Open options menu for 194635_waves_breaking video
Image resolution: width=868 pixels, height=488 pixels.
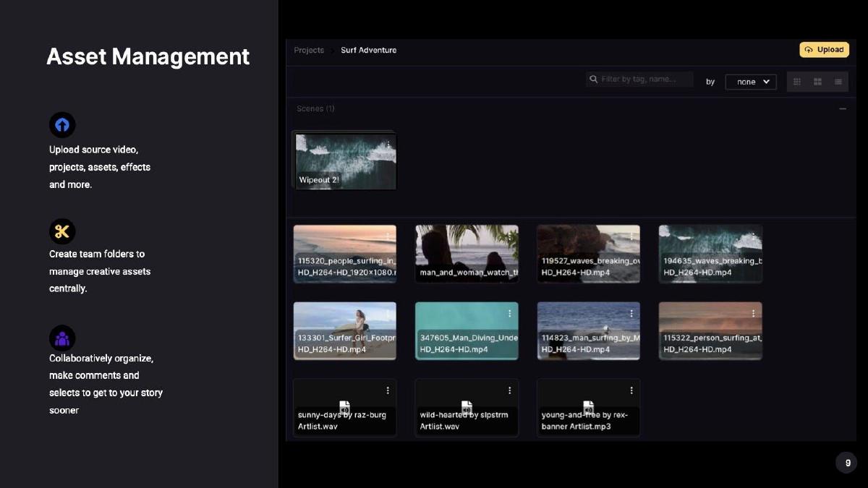coord(753,236)
